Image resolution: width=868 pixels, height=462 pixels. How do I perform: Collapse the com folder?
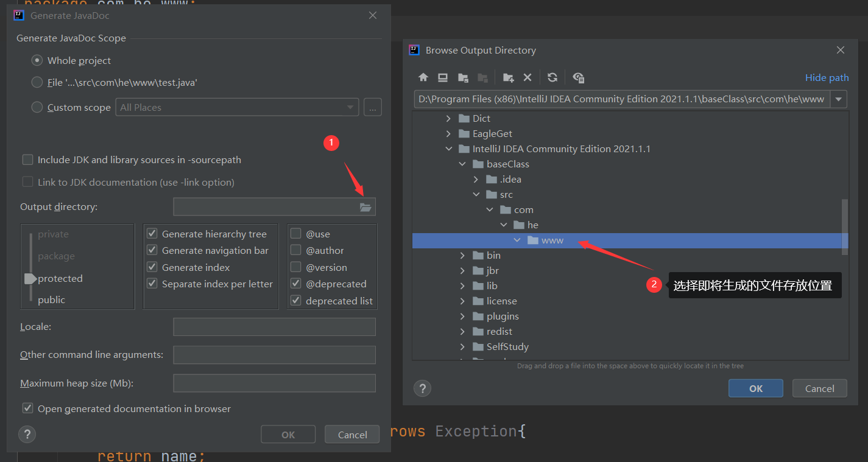(490, 209)
